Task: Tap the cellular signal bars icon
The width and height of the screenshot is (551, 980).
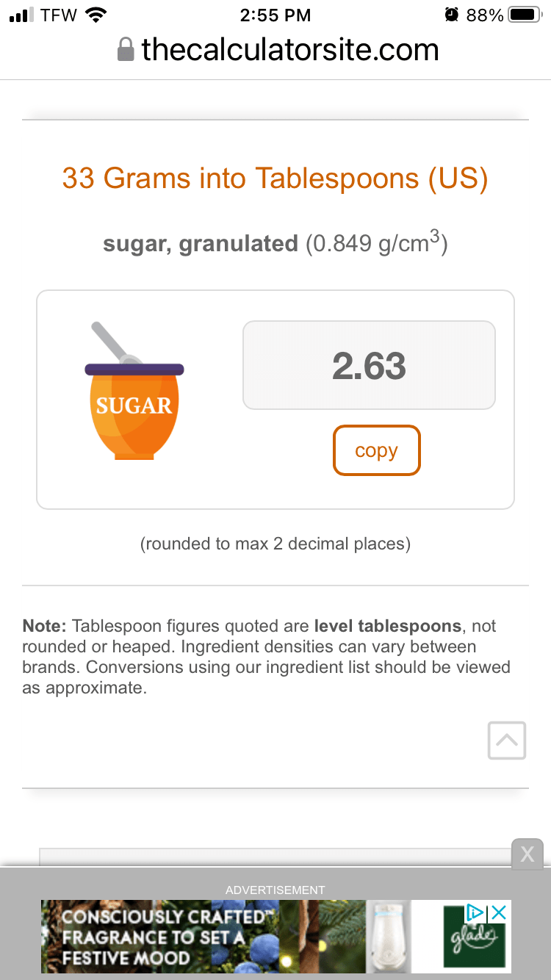Action: tap(21, 15)
